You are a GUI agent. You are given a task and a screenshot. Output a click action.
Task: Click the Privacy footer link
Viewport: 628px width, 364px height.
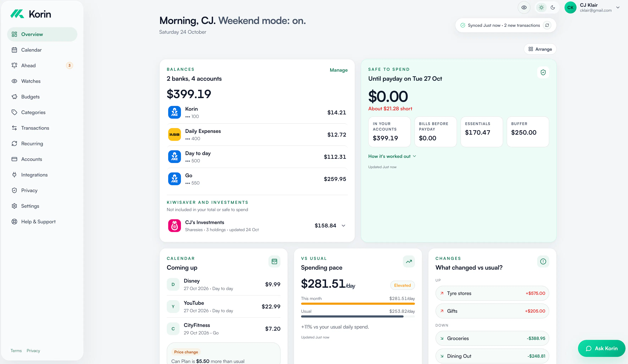click(33, 351)
